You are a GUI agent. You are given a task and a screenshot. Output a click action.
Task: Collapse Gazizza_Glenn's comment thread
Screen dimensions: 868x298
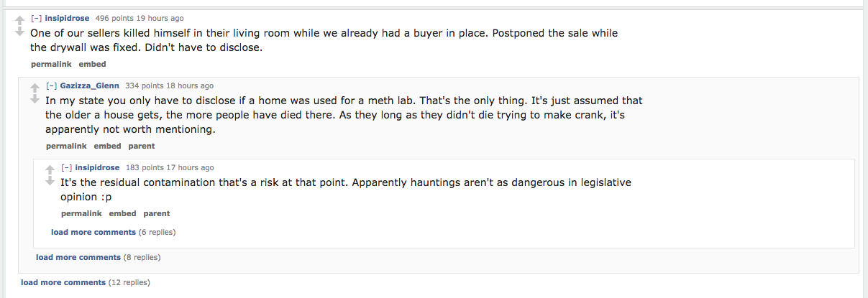51,85
